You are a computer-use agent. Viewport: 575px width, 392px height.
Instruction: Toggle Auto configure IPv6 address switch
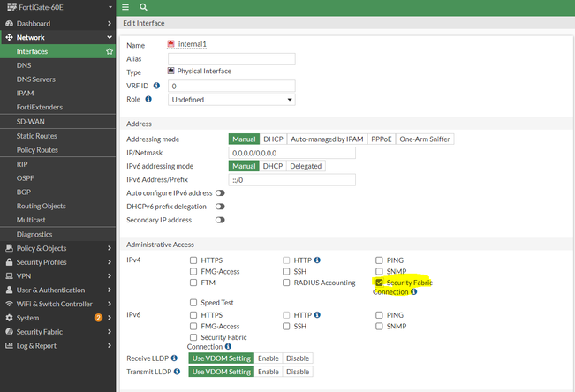coord(220,192)
